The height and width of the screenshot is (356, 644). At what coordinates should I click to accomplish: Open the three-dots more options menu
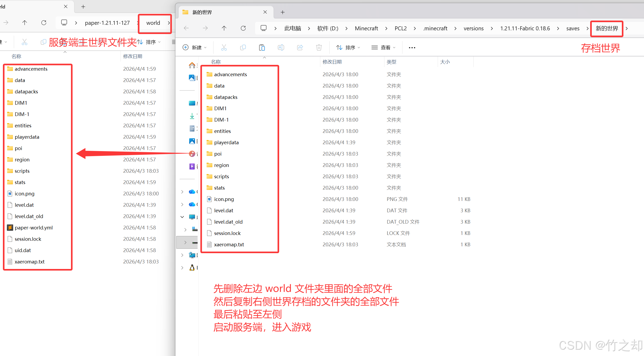(x=412, y=48)
